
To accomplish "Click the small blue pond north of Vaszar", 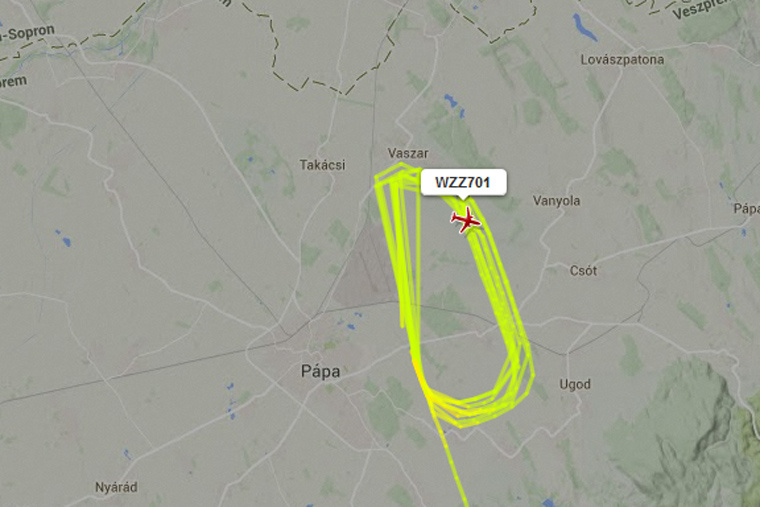I will coord(452,102).
